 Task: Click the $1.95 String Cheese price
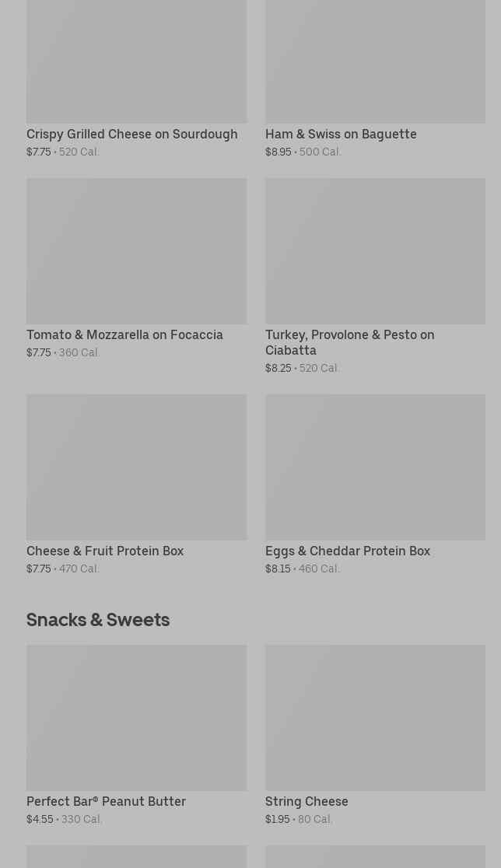tap(277, 820)
